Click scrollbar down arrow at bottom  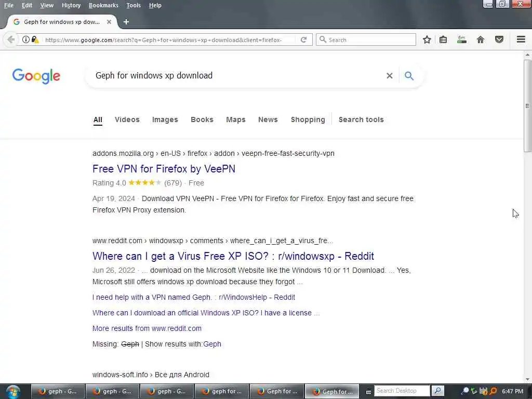[x=527, y=379]
